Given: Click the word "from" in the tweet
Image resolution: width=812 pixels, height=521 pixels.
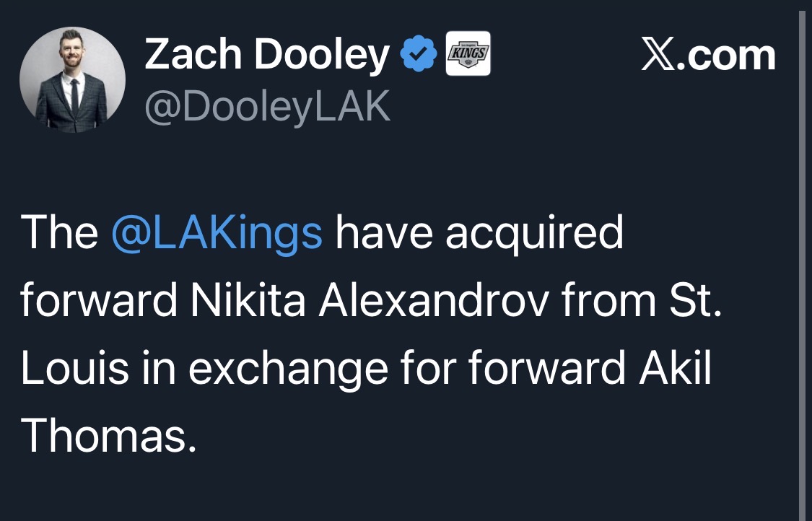Looking at the screenshot, I should tap(605, 299).
